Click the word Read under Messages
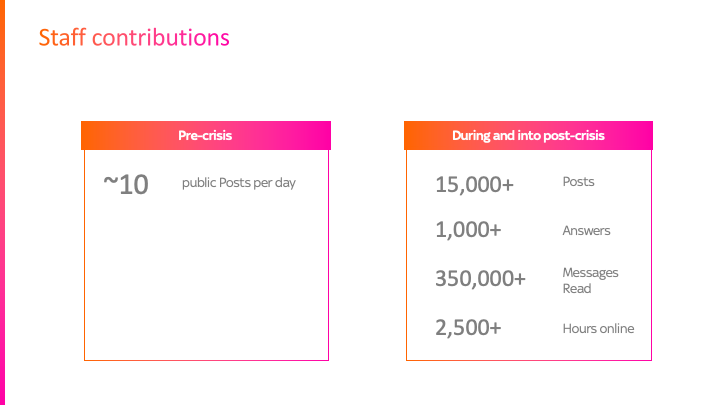720x405 pixels. pos(577,289)
